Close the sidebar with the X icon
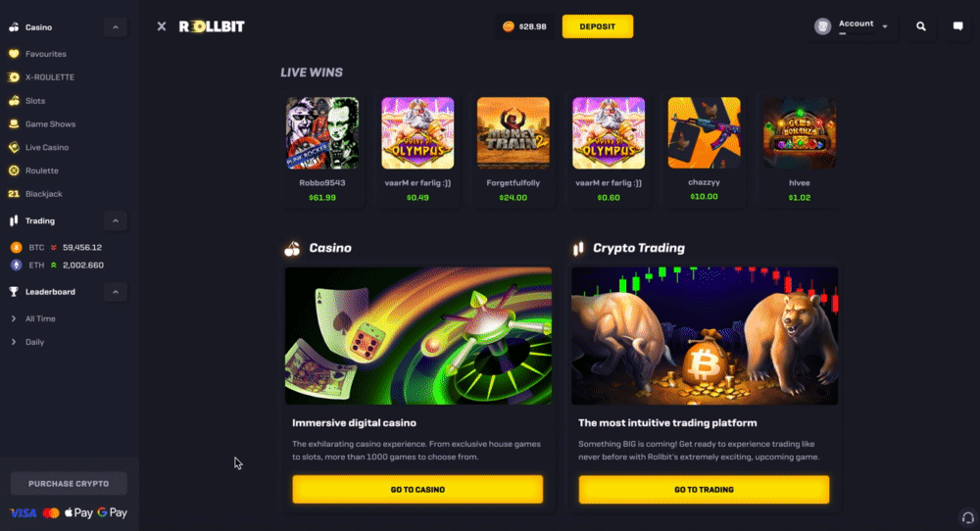Viewport: 980px width, 531px height. click(162, 26)
